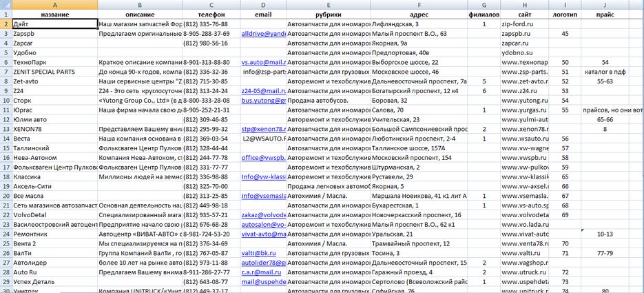Open the Info@vw-klassi email link
644x293 pixels.
pyautogui.click(x=263, y=176)
